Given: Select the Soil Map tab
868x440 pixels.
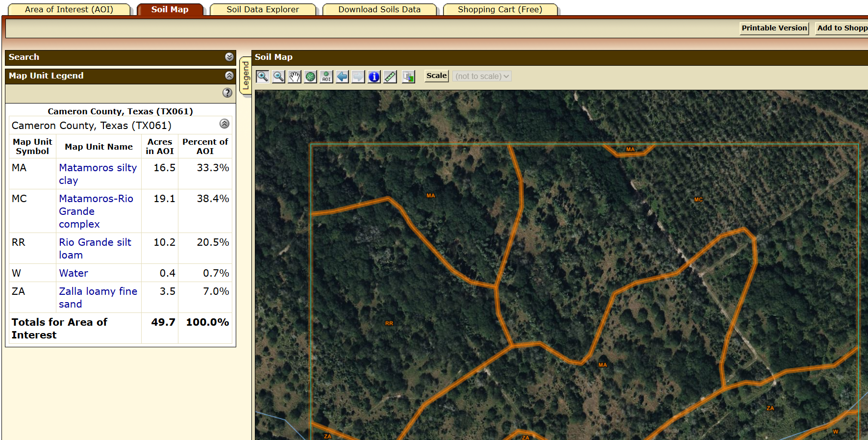Looking at the screenshot, I should tap(170, 9).
